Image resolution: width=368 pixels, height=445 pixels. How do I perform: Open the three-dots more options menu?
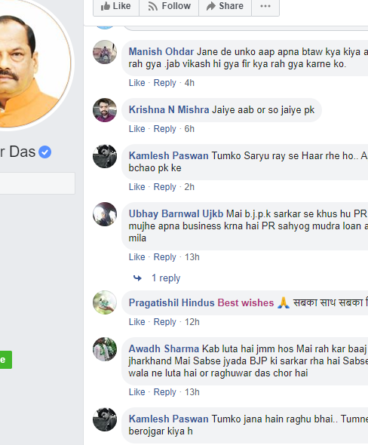[x=265, y=6]
